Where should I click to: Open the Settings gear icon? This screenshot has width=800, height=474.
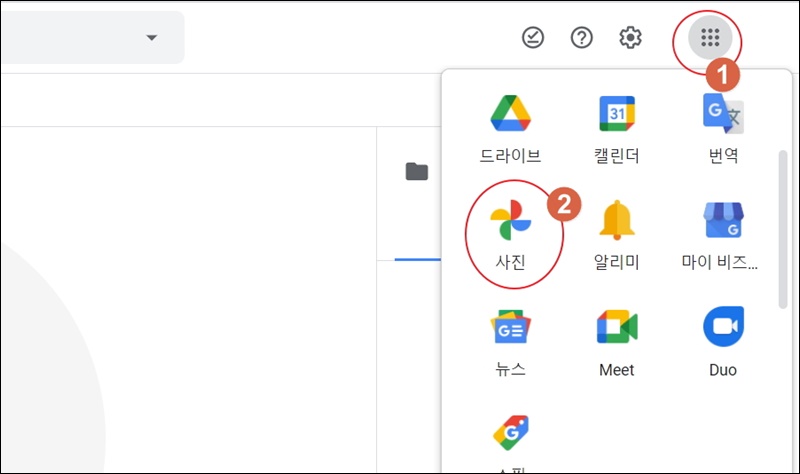(630, 38)
